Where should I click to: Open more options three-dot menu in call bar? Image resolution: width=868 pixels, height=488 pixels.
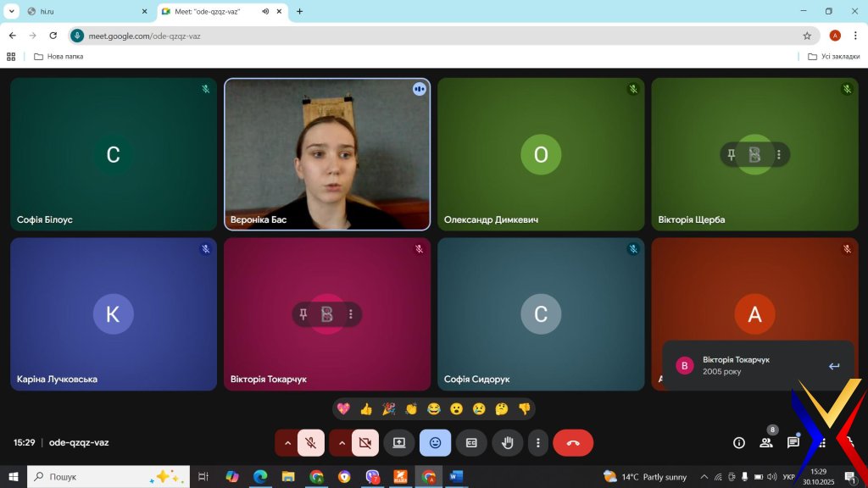[x=537, y=442]
